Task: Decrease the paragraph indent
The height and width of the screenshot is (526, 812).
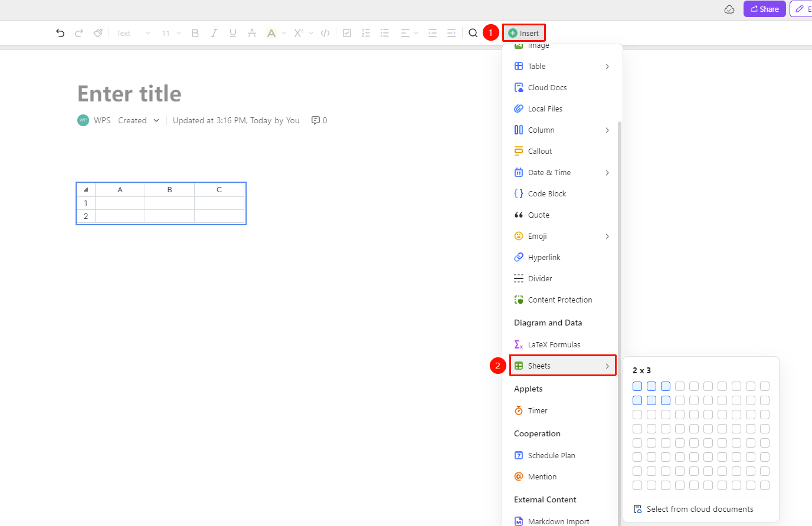Action: 433,33
